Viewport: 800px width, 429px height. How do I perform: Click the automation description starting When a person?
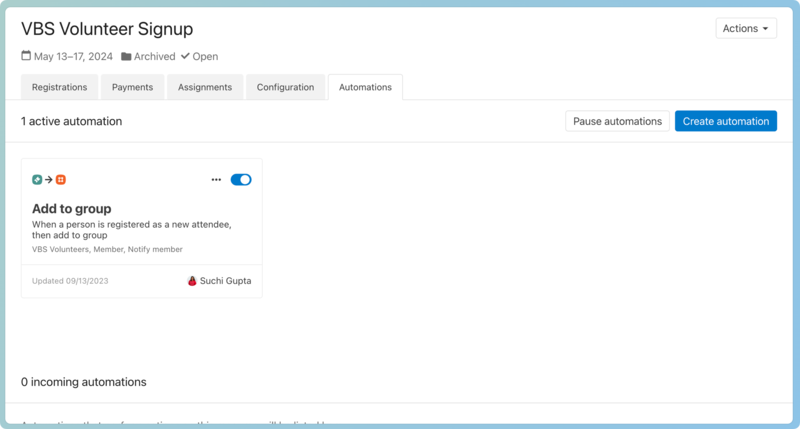pos(132,230)
